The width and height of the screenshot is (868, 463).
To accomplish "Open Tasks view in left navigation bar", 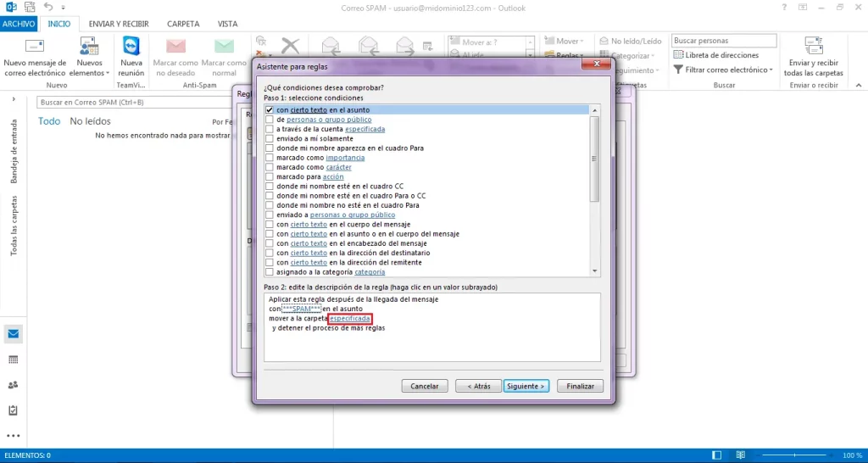I will point(14,410).
